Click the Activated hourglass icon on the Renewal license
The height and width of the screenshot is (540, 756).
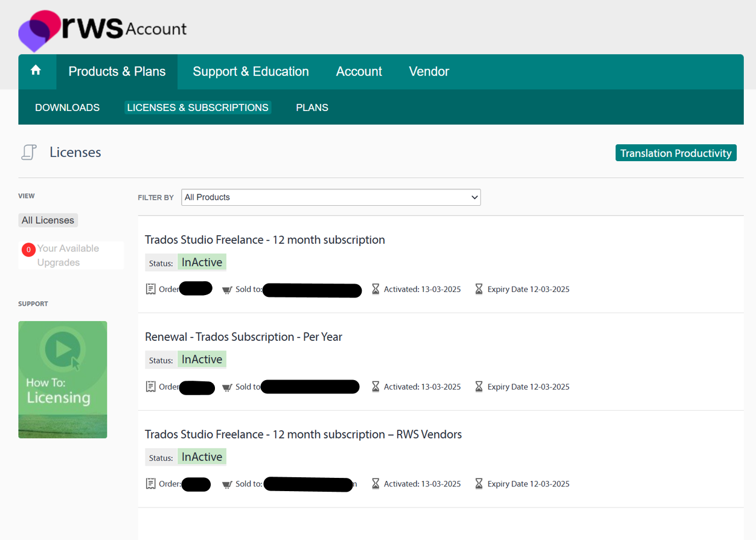coord(376,386)
